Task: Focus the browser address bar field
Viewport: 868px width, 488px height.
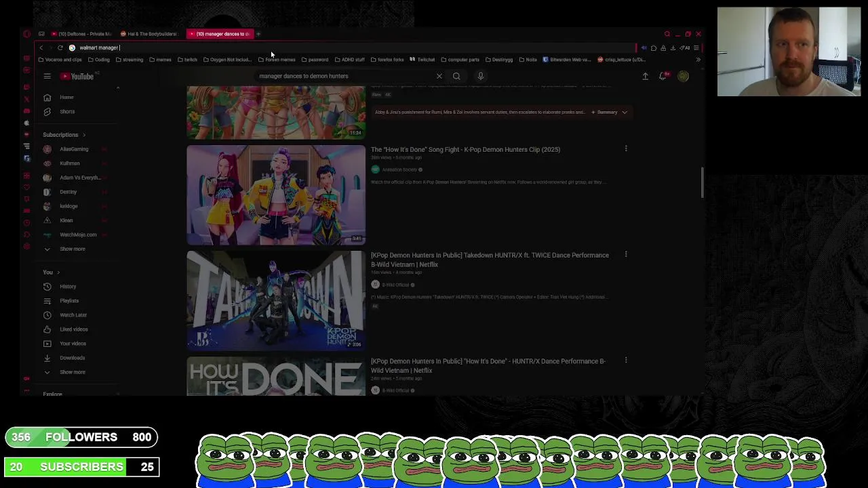Action: coord(353,47)
